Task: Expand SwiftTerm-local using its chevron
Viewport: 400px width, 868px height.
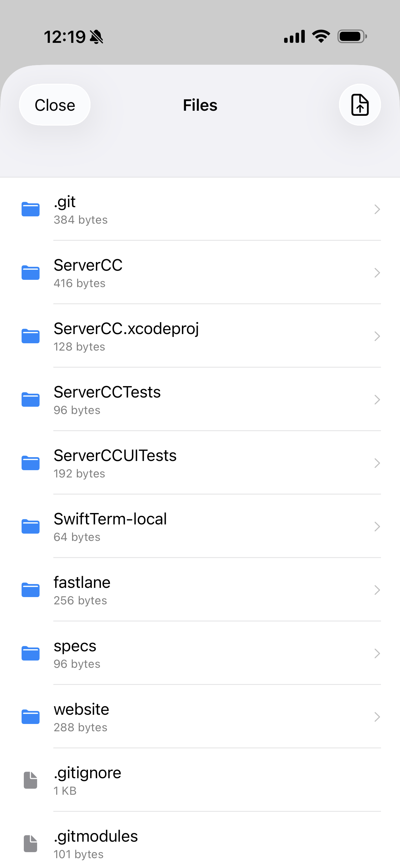Action: pyautogui.click(x=377, y=526)
